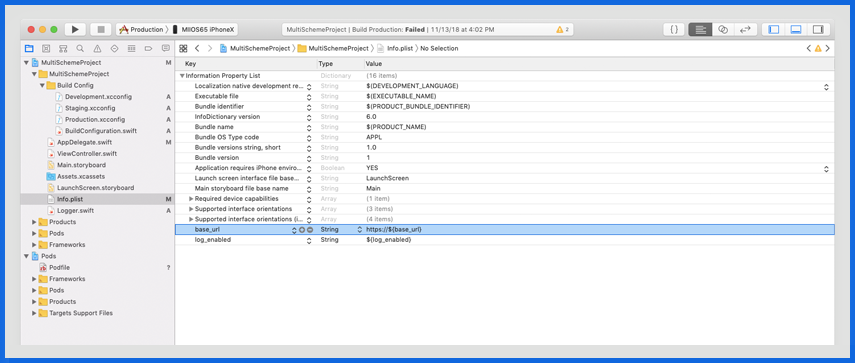This screenshot has width=855, height=363.
Task: Click the warning count in activity bar
Action: [563, 29]
